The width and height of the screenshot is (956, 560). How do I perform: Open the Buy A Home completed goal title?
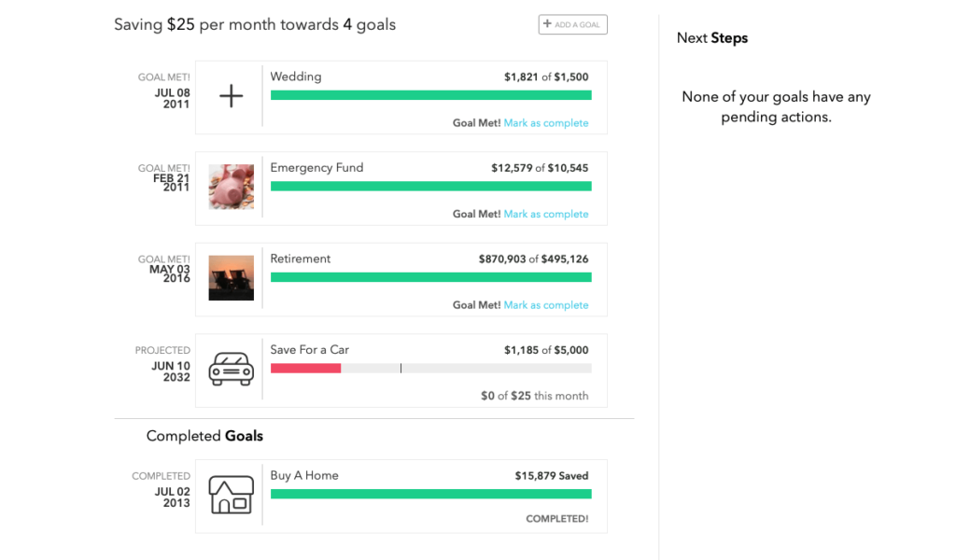304,475
